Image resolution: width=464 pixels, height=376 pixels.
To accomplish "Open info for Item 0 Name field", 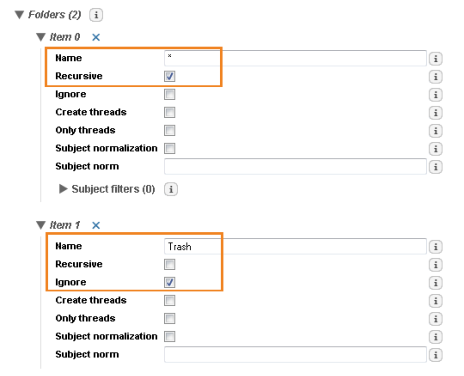I will pos(435,59).
